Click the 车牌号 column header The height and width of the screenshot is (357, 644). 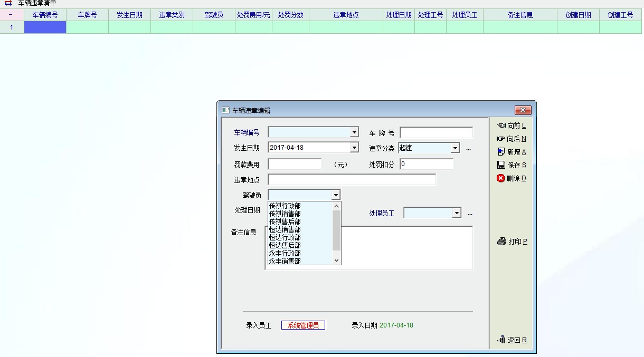click(x=87, y=15)
